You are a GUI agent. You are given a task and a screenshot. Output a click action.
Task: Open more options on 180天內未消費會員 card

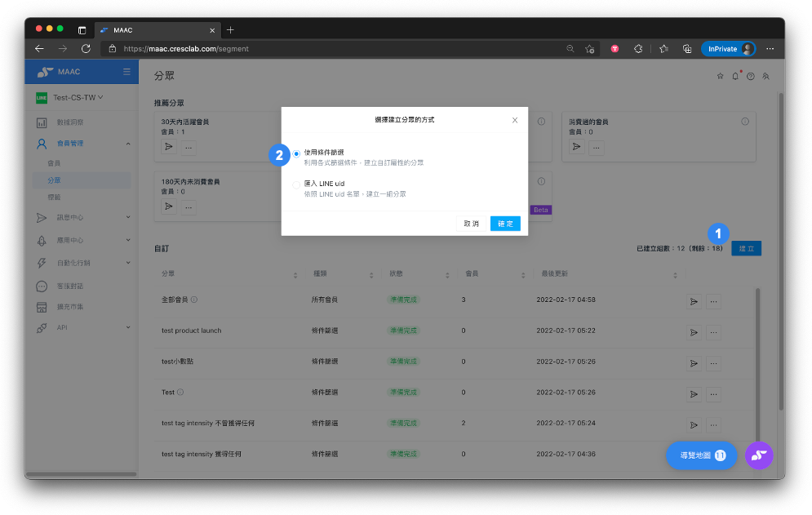pos(189,206)
